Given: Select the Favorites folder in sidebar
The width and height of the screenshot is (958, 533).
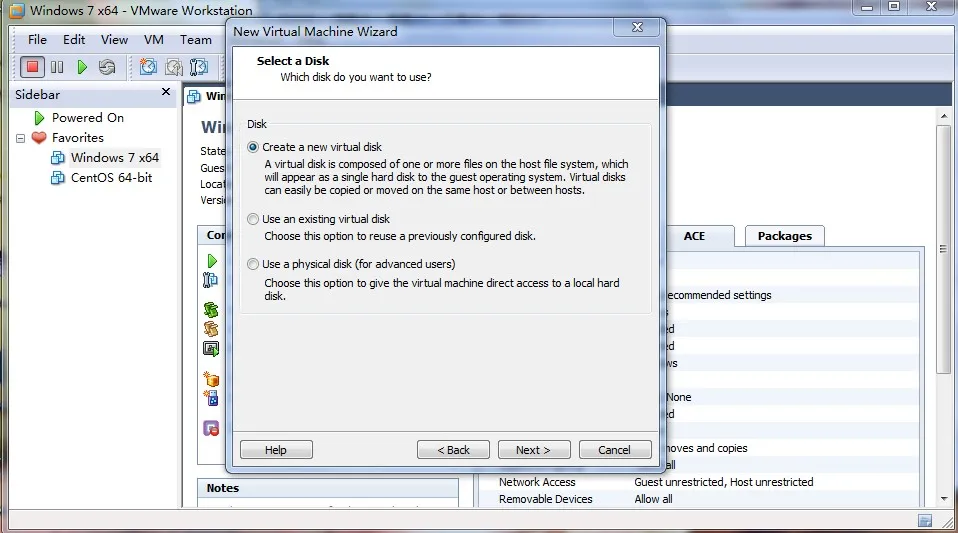Looking at the screenshot, I should pyautogui.click(x=78, y=138).
